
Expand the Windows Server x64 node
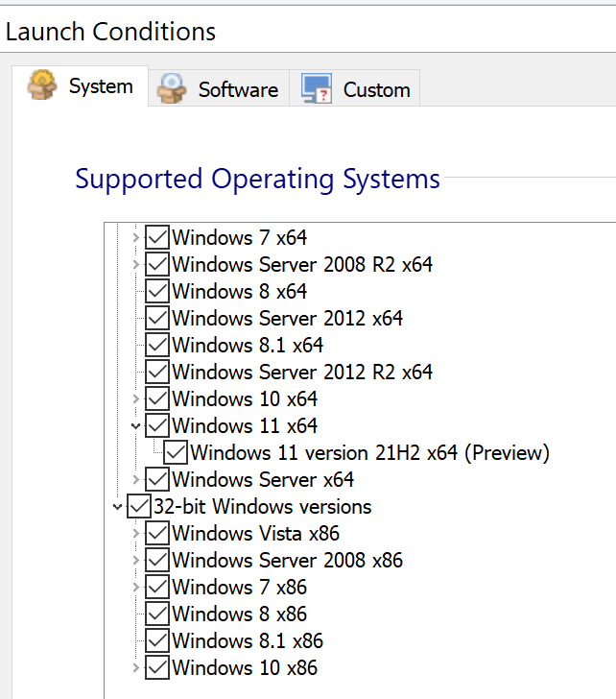136,480
